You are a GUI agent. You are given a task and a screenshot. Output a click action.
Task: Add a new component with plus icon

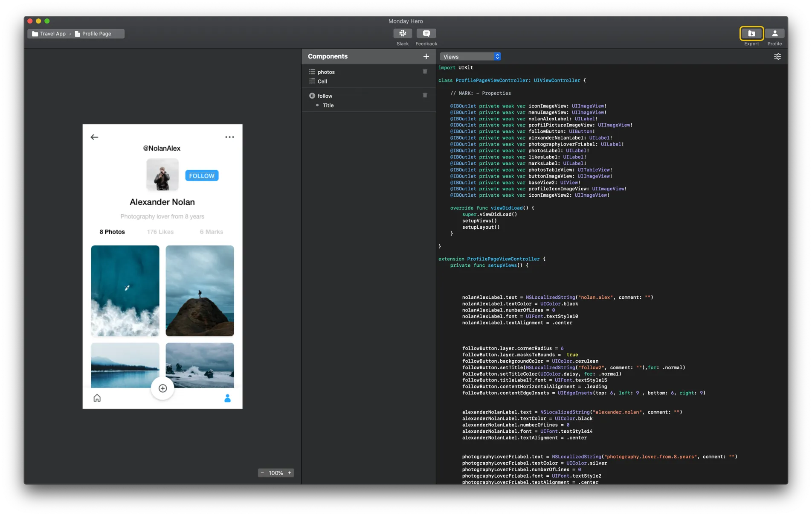(426, 56)
